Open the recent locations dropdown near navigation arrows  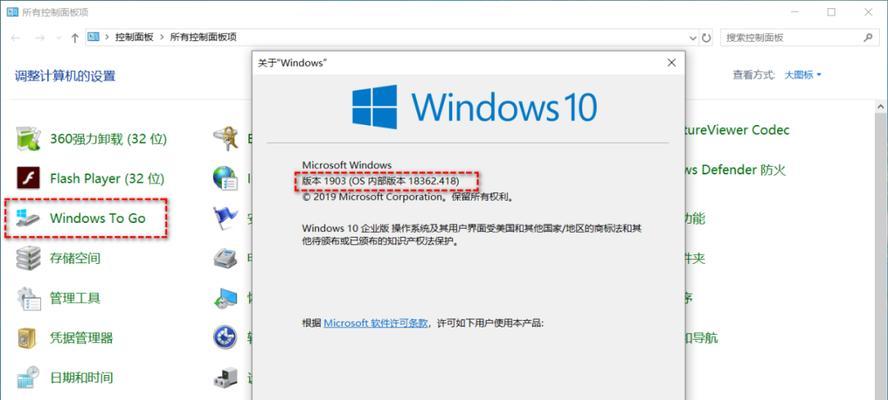(57, 38)
